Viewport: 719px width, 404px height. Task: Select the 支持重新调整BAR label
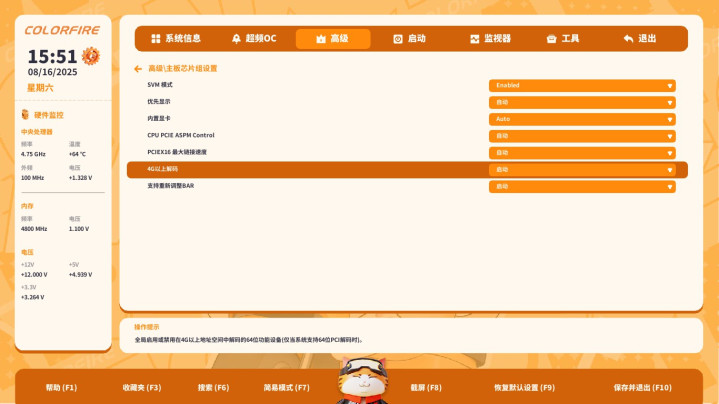click(x=171, y=186)
